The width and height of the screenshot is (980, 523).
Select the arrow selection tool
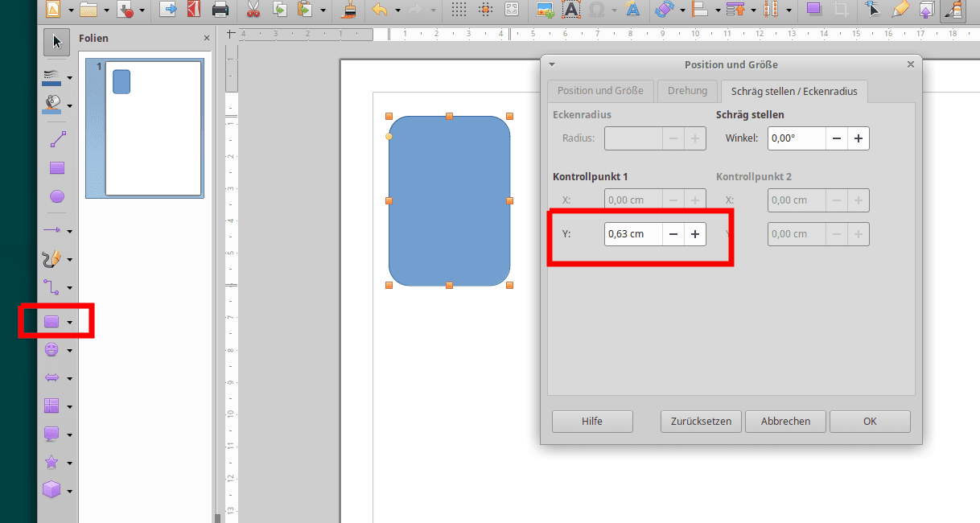click(56, 43)
